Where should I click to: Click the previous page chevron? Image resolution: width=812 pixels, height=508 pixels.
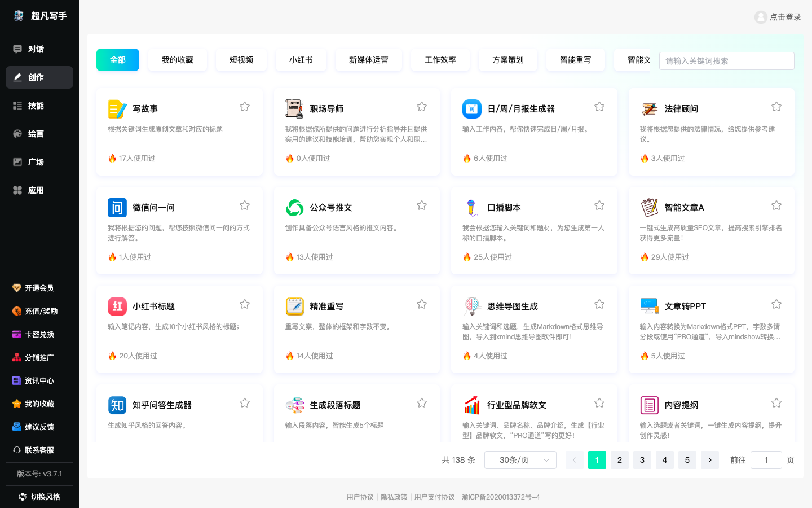[x=574, y=460]
